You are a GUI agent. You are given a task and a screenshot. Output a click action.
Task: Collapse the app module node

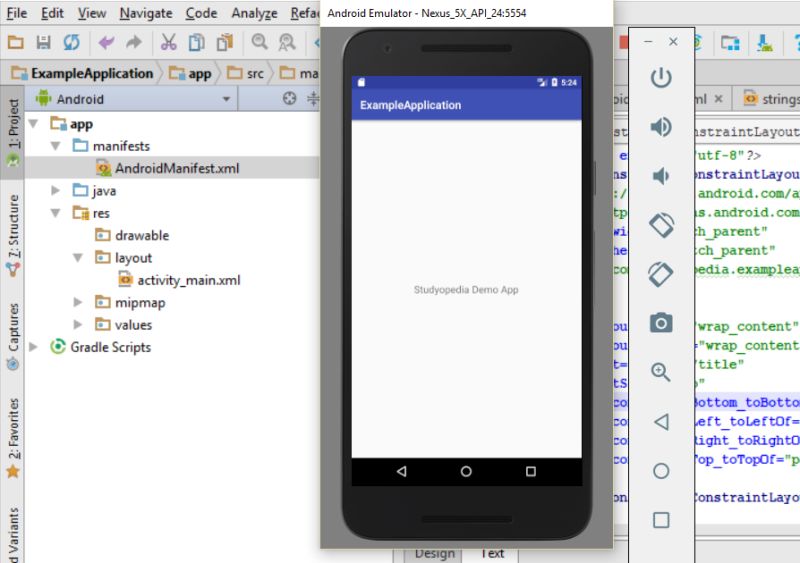pos(34,124)
